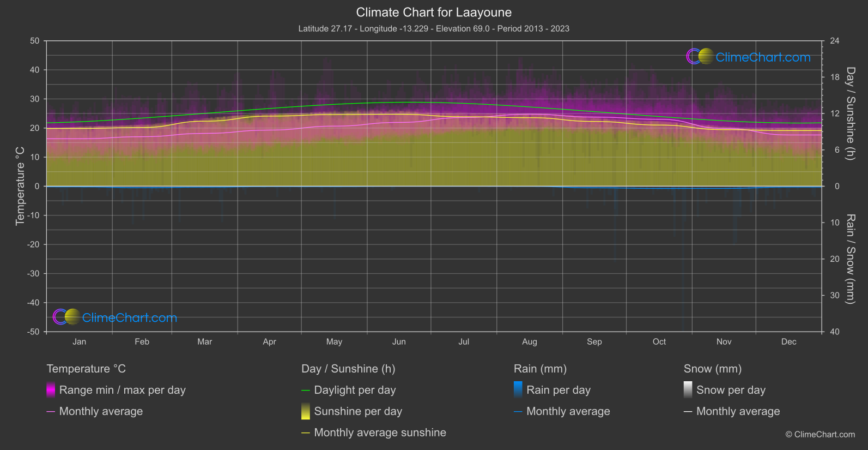868x450 pixels.
Task: Click the 'Daylight per day' legend entry
Action: pyautogui.click(x=349, y=390)
